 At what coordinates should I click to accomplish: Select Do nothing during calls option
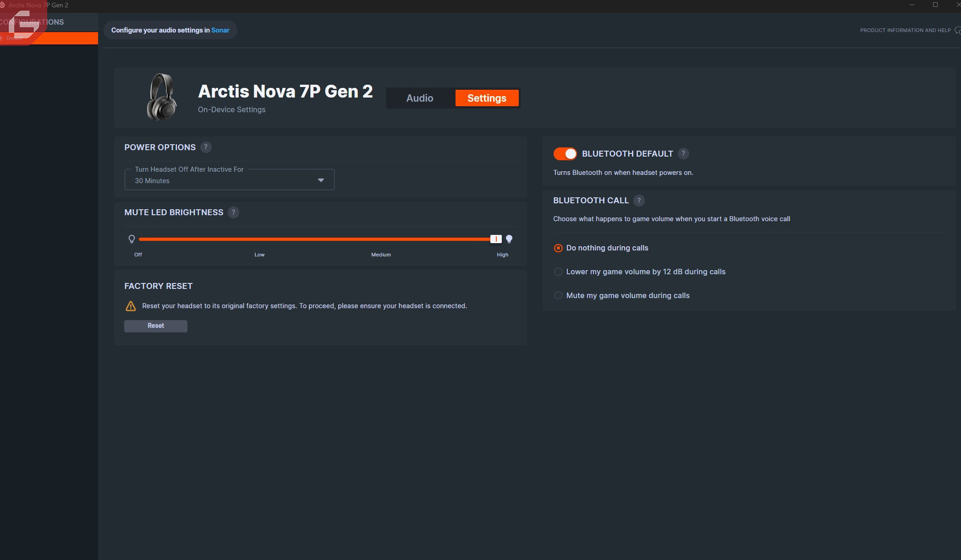click(558, 248)
